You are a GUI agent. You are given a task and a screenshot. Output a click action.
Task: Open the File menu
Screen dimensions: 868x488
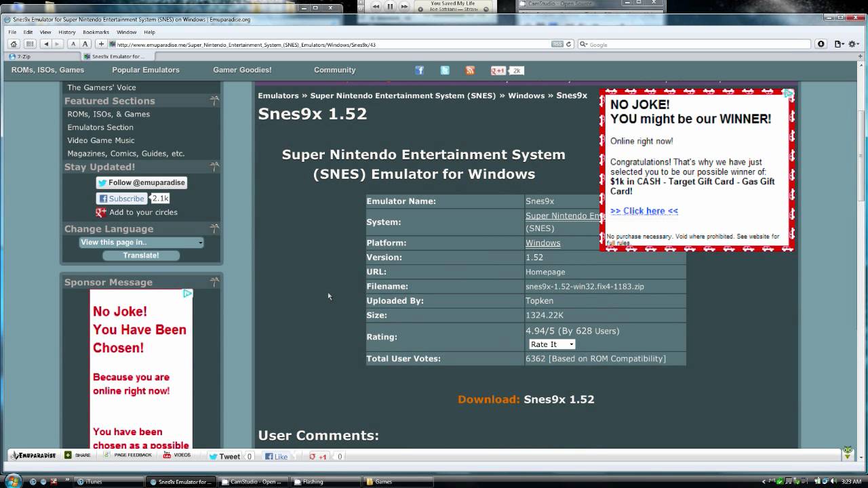pyautogui.click(x=12, y=32)
